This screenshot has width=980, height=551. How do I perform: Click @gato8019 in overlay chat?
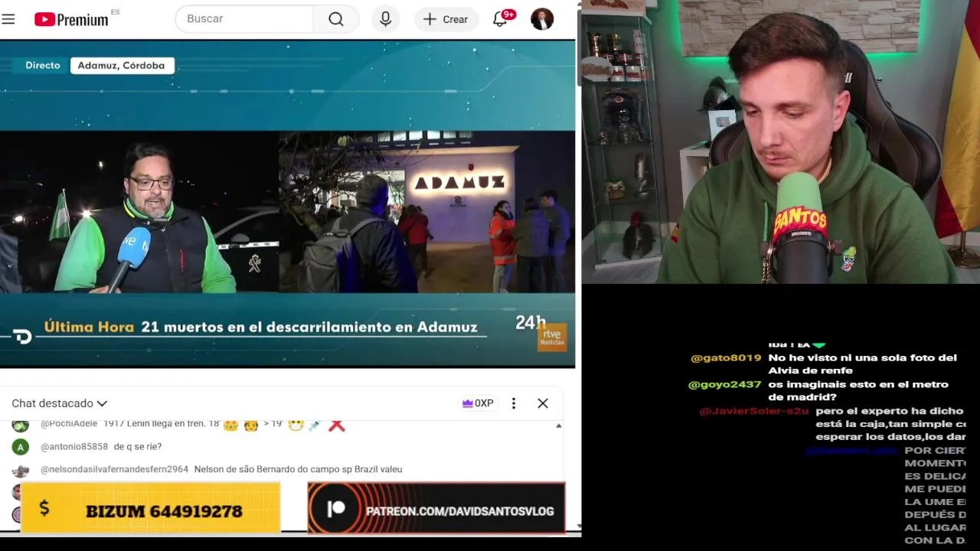pyautogui.click(x=726, y=358)
